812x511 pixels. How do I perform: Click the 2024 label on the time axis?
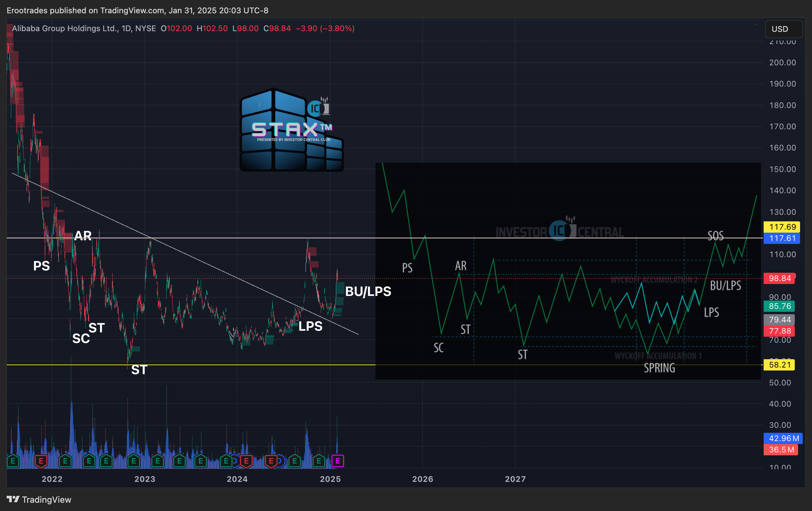pos(237,479)
